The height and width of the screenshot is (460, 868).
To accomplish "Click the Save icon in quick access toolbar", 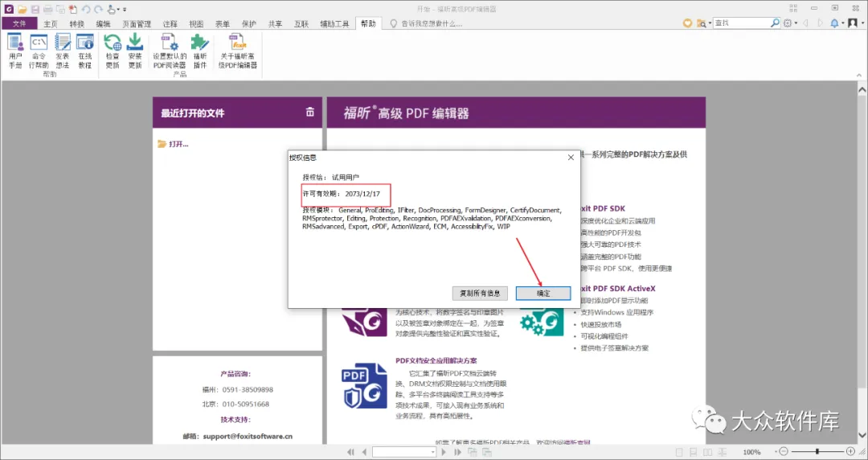I will click(x=35, y=9).
